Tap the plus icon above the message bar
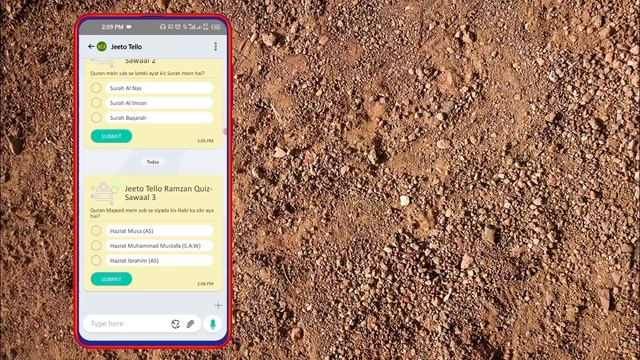The image size is (640, 360). (x=218, y=305)
